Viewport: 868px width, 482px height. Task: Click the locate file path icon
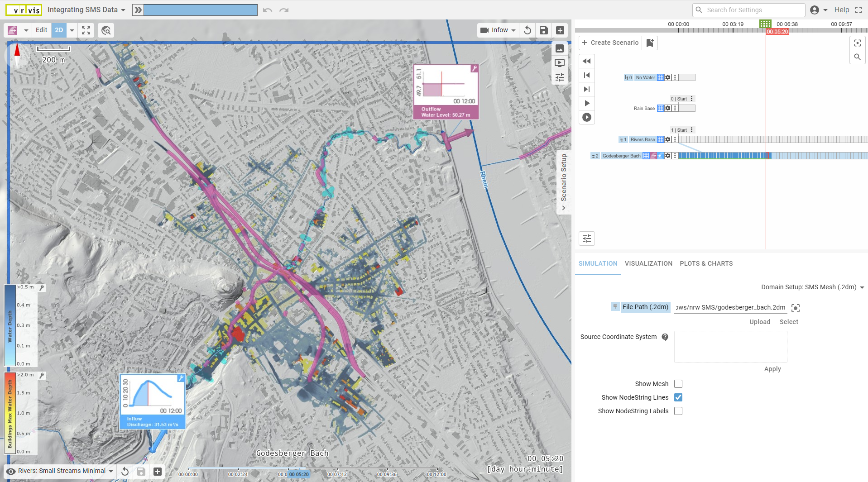(x=796, y=308)
